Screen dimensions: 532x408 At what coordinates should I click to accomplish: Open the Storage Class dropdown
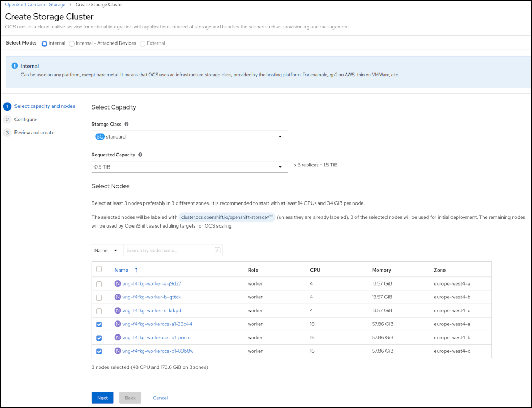click(280, 136)
